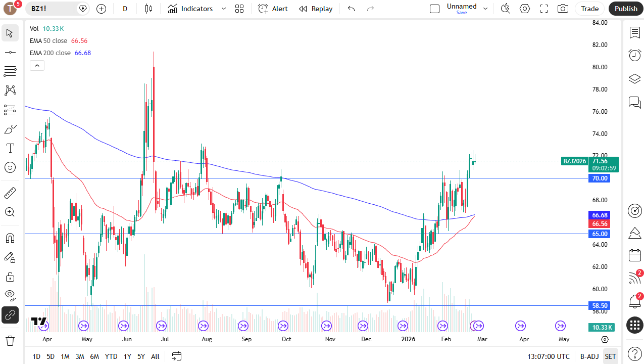Image resolution: width=644 pixels, height=364 pixels.
Task: Click the Trade button
Action: click(x=589, y=9)
